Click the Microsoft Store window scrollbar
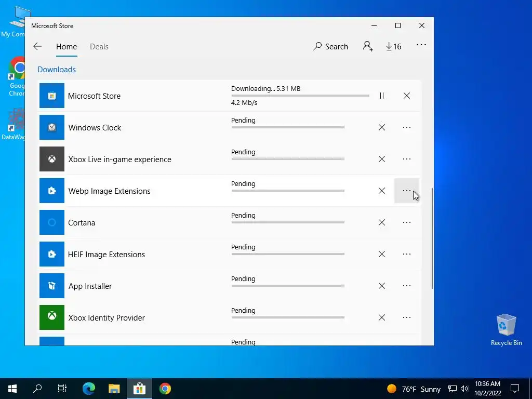532x399 pixels. (432, 238)
